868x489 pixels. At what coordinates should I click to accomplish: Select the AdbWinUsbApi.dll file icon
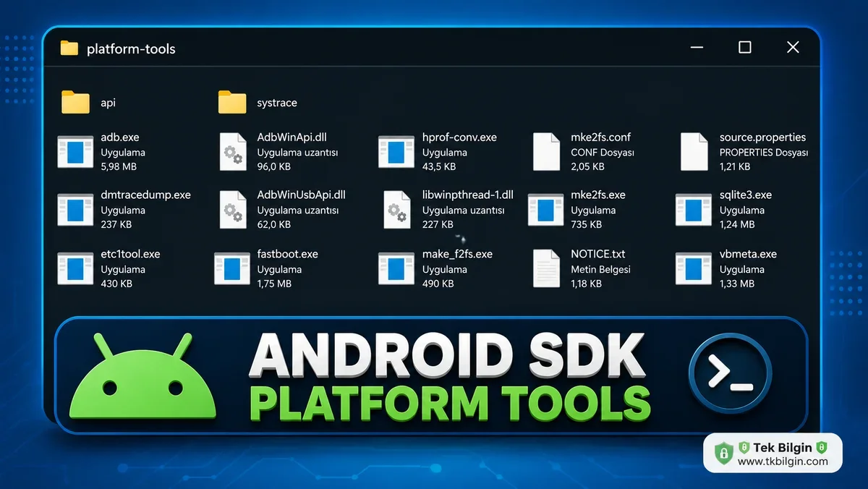pyautogui.click(x=233, y=210)
